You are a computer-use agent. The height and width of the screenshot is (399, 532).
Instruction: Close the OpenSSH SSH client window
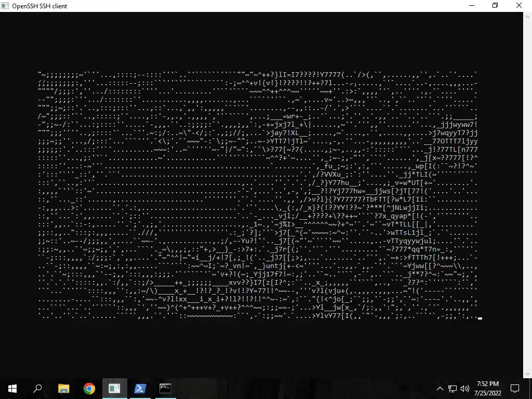519,6
